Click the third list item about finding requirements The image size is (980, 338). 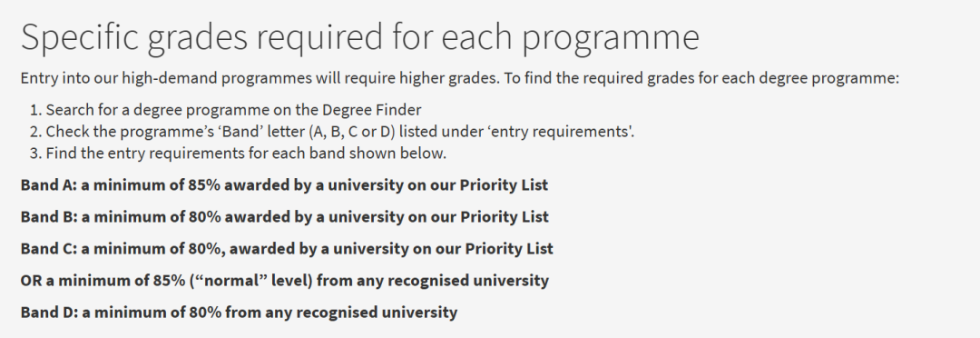pyautogui.click(x=238, y=154)
